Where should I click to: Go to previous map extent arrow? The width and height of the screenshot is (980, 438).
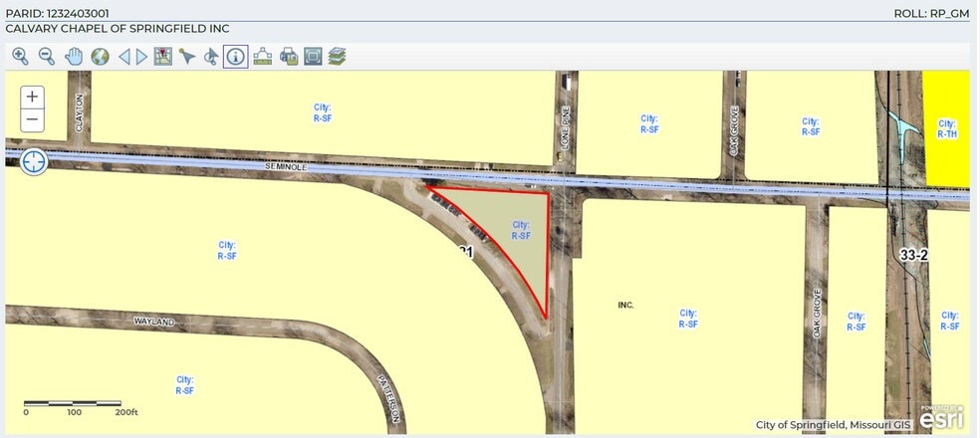click(x=124, y=57)
